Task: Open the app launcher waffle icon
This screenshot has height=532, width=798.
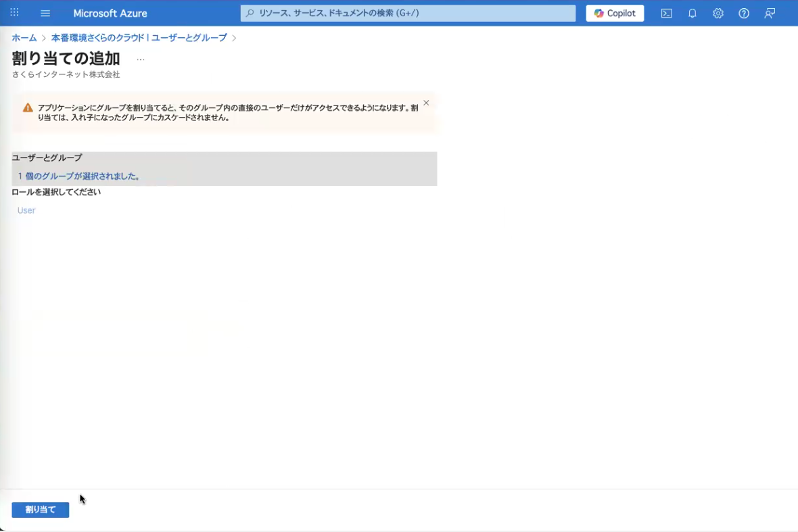Action: (x=14, y=13)
